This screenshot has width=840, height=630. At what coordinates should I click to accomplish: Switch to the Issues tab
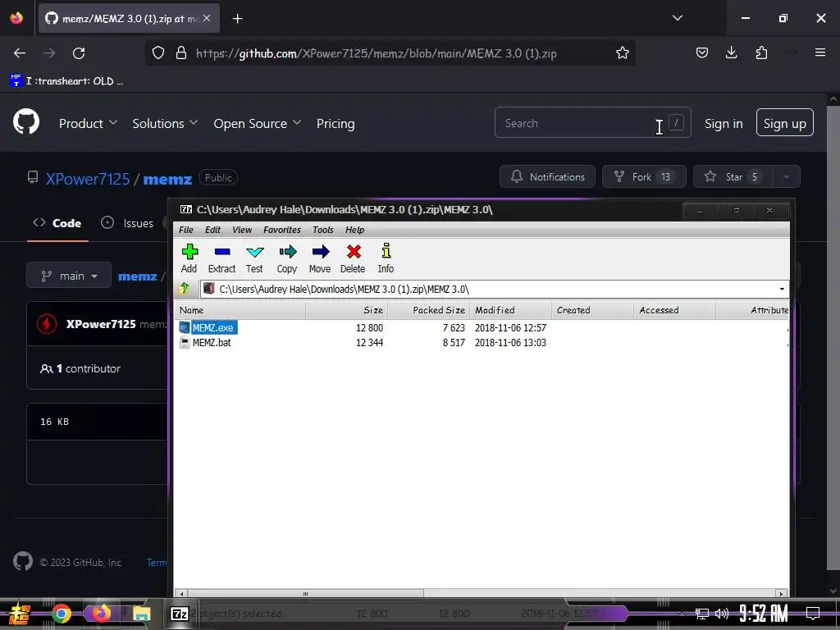(127, 223)
